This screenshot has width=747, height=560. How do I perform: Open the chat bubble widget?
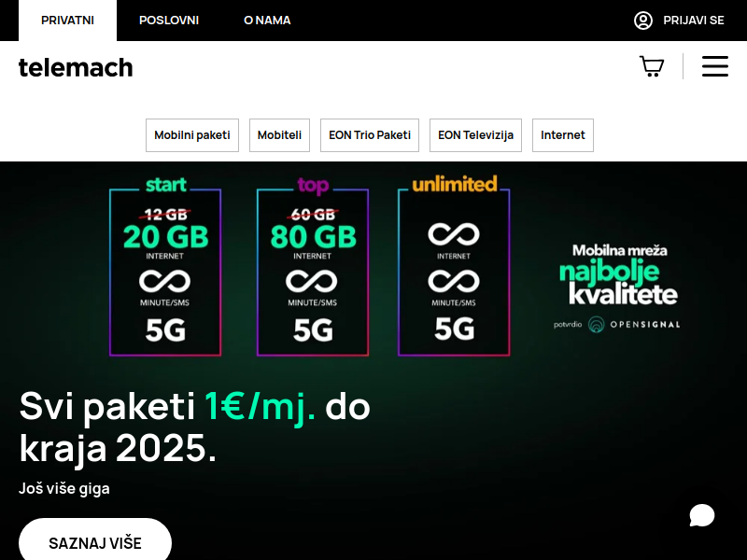click(702, 515)
